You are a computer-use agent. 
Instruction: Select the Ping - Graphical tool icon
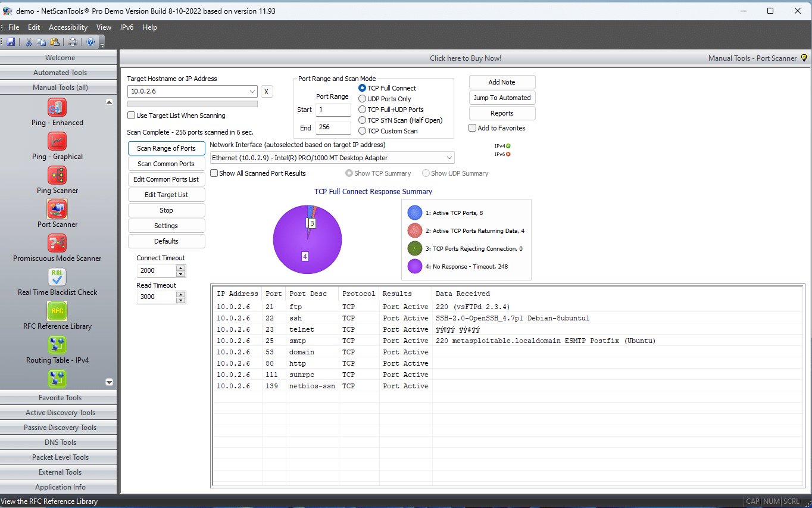[x=57, y=142]
